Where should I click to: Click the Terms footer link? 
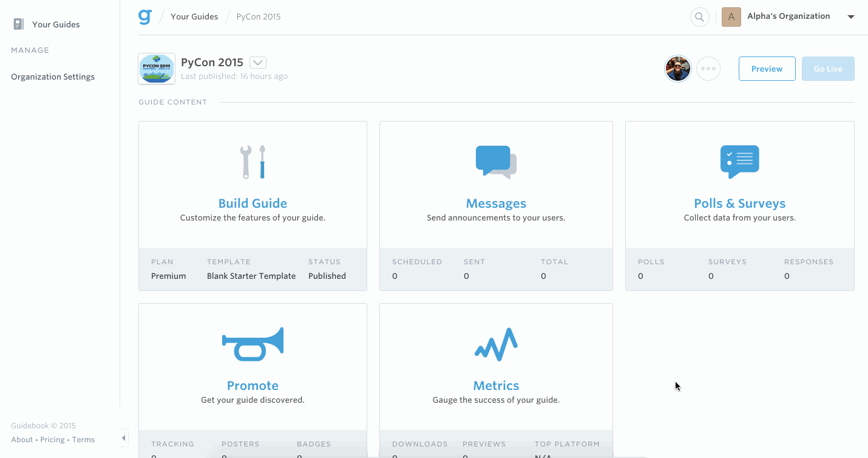click(84, 439)
